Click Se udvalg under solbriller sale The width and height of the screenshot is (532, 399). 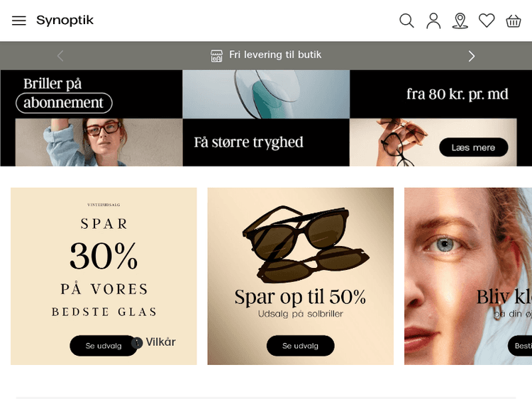click(x=300, y=346)
